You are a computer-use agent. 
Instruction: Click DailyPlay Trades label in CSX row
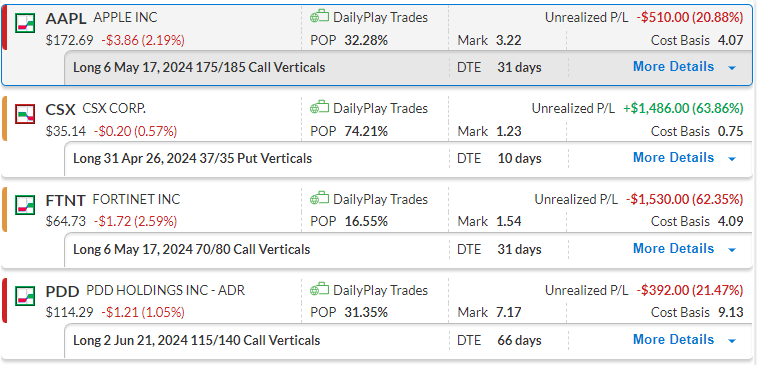(x=380, y=109)
